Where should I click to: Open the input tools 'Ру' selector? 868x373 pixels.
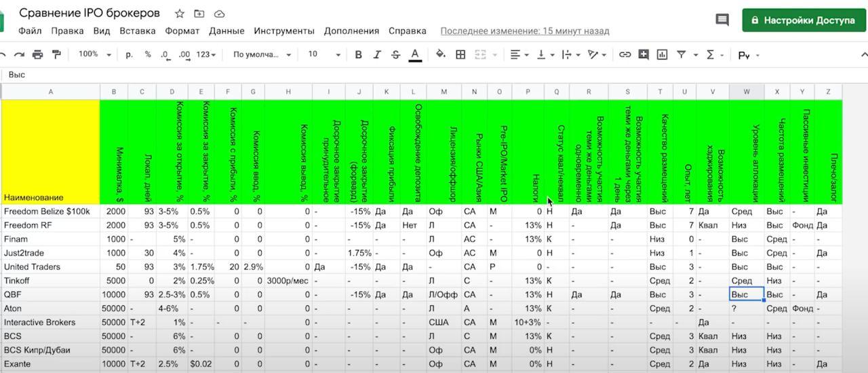748,56
